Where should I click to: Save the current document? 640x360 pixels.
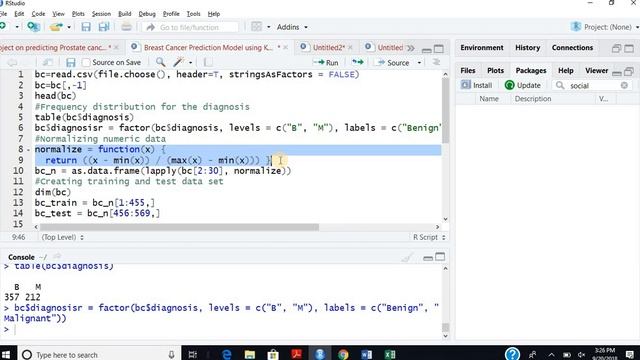pos(86,27)
